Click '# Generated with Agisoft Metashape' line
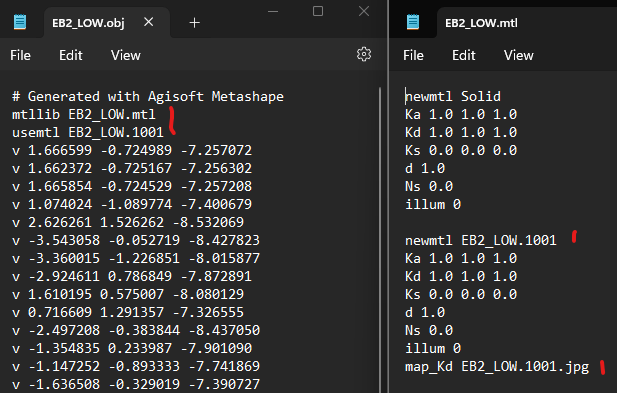617x393 pixels. click(x=148, y=96)
